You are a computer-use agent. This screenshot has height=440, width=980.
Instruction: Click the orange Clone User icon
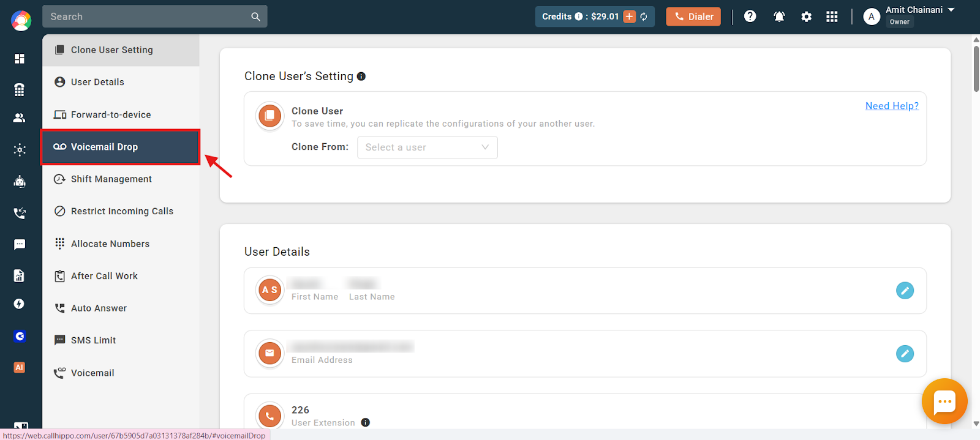(x=269, y=116)
